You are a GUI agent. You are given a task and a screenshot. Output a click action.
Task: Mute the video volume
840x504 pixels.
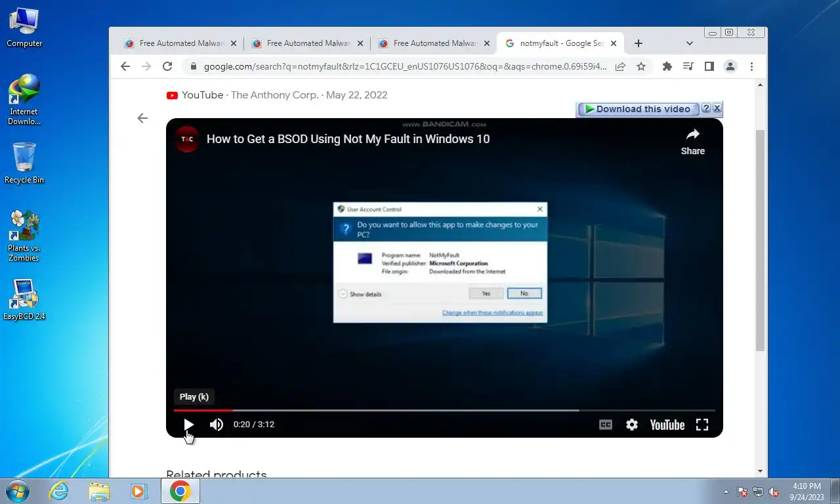click(x=217, y=425)
